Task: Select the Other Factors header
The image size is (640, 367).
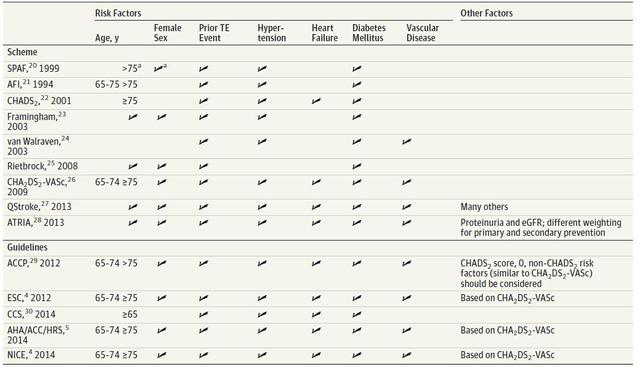Action: pyautogui.click(x=487, y=13)
